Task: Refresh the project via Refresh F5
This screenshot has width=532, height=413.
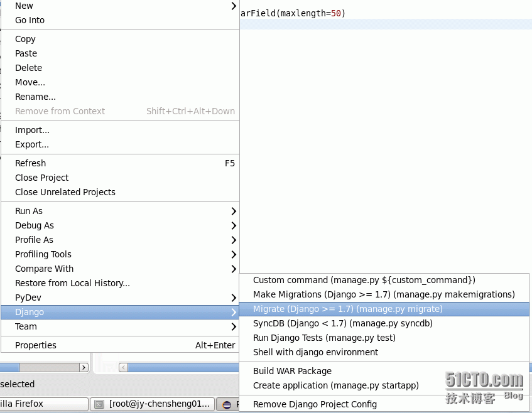Action: click(x=120, y=163)
